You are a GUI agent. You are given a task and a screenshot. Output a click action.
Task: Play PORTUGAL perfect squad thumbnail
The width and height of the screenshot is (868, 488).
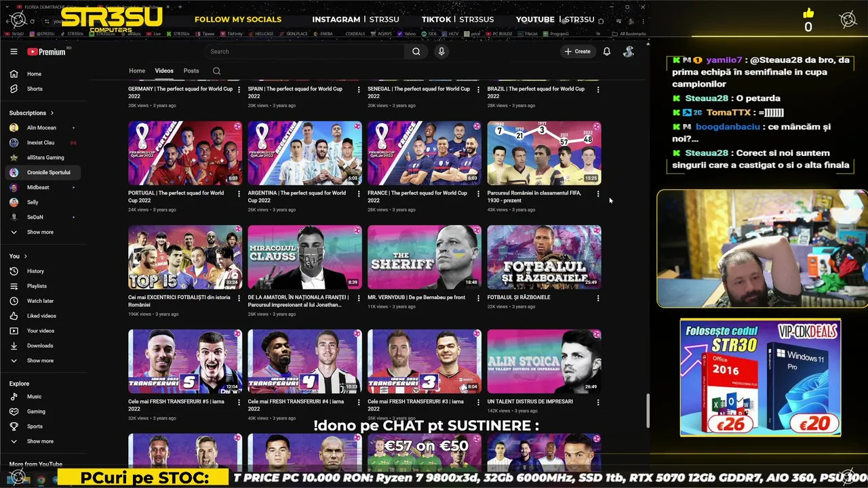click(185, 153)
